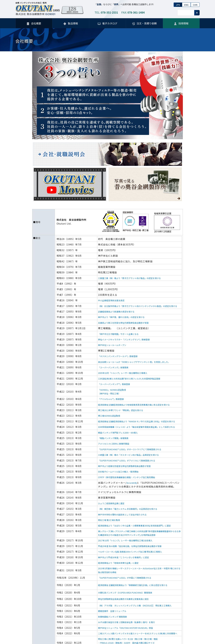Open 姫路営業所 全面リニューアル link

(x=112, y=611)
